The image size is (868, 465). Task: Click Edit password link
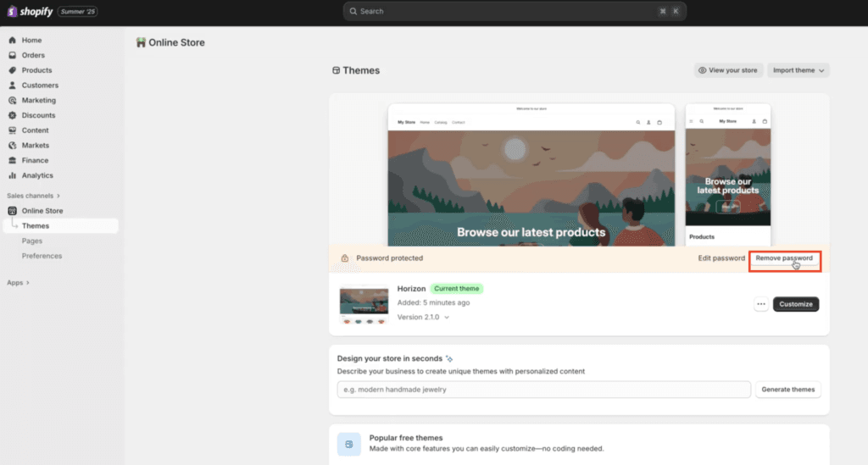pos(721,258)
